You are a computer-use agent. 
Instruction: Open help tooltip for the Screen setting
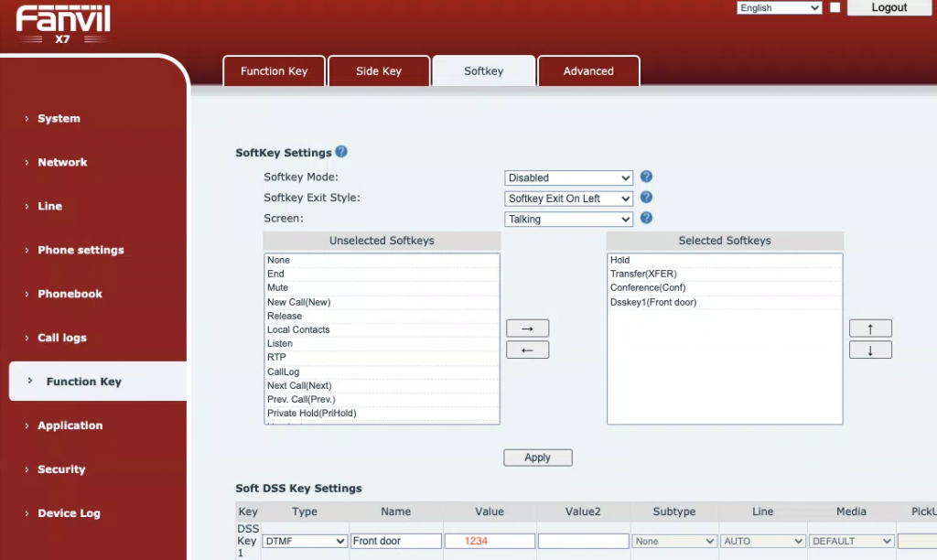646,219
